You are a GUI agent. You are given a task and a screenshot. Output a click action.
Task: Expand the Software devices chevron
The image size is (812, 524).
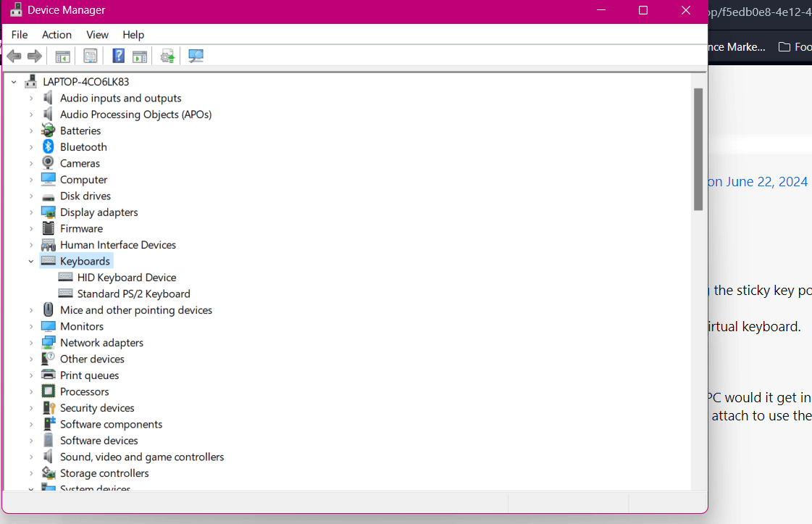tap(31, 441)
